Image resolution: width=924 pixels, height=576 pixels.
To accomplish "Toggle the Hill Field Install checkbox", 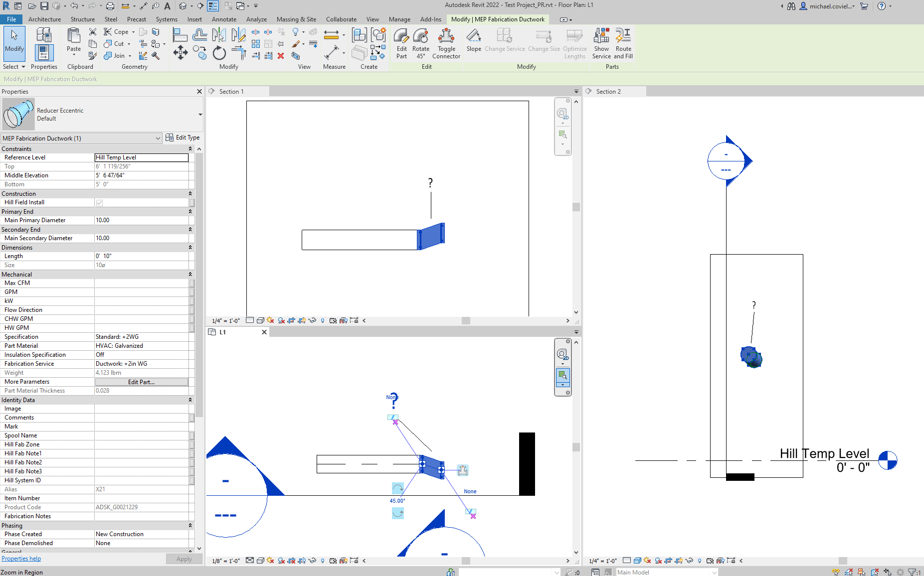I will tap(98, 202).
